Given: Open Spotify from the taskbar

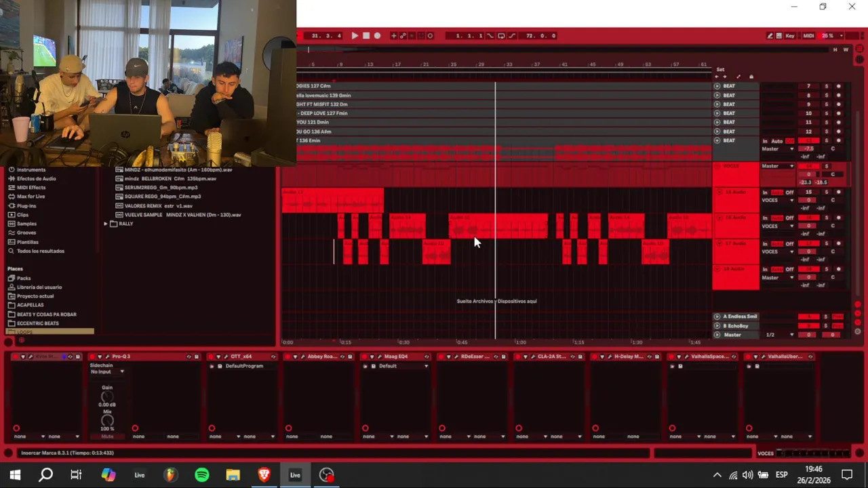Looking at the screenshot, I should (x=201, y=475).
